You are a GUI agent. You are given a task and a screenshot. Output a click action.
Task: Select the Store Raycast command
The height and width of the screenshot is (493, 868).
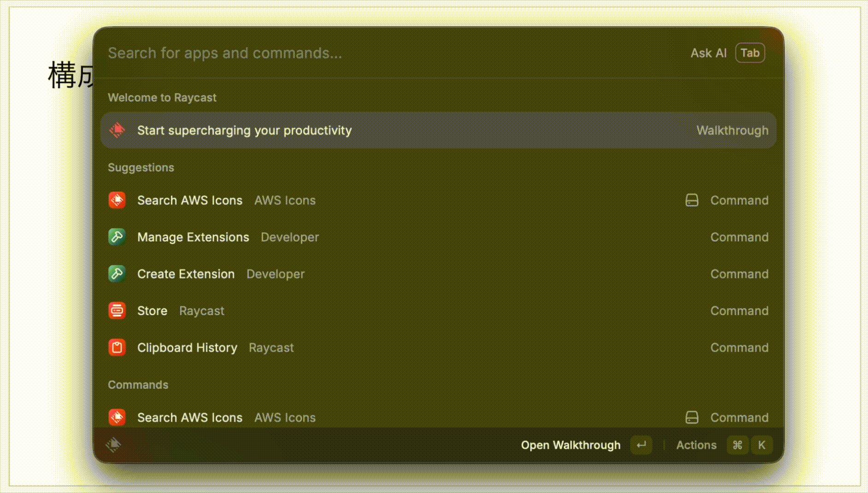coord(438,311)
